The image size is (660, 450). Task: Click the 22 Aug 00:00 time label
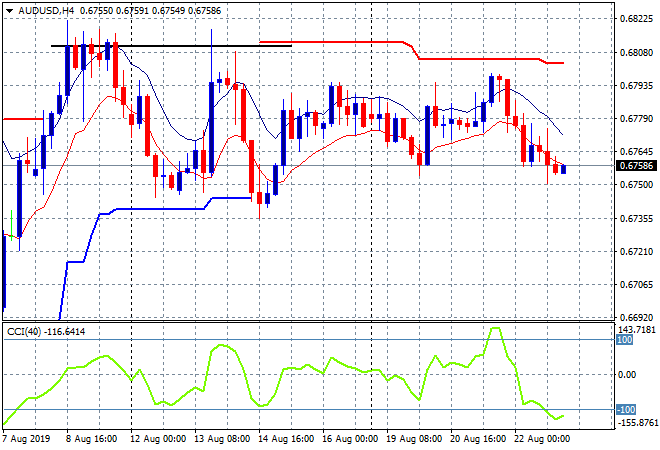pyautogui.click(x=542, y=439)
